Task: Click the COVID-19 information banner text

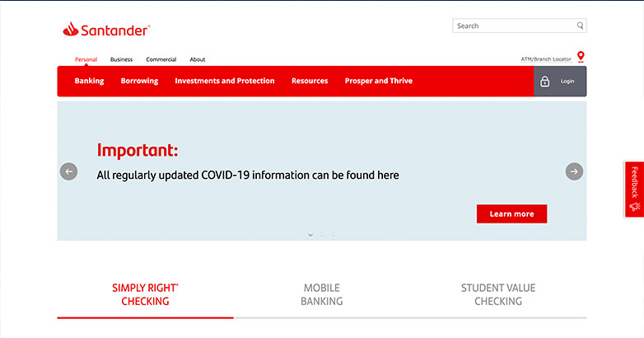Action: pyautogui.click(x=248, y=175)
